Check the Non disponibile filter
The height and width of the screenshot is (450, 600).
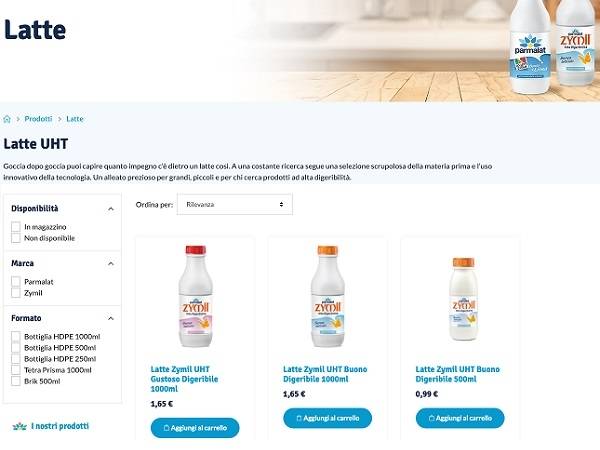16,238
